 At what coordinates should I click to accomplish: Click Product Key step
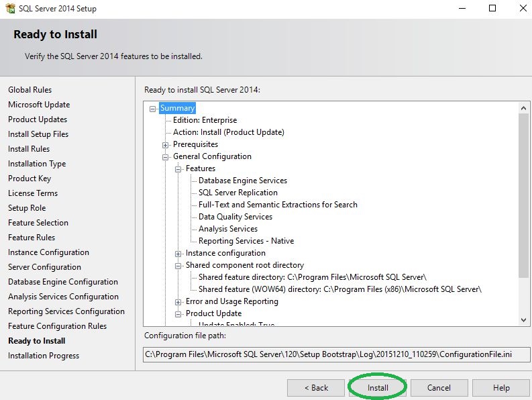click(30, 179)
